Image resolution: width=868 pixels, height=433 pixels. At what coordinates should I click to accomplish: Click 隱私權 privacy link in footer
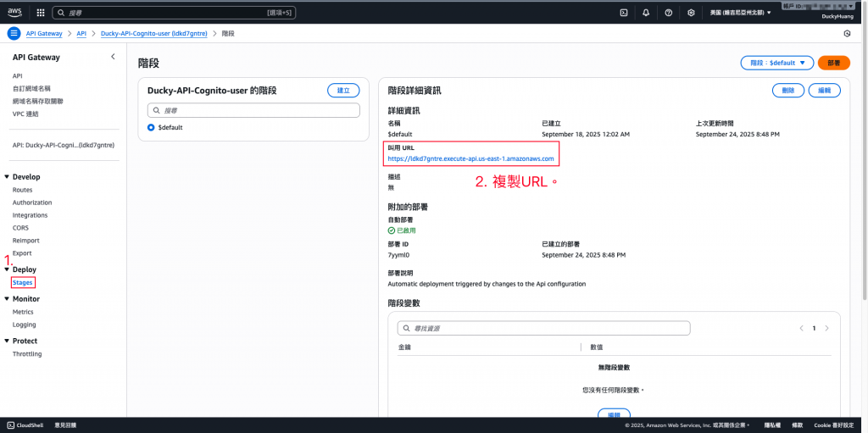point(771,425)
